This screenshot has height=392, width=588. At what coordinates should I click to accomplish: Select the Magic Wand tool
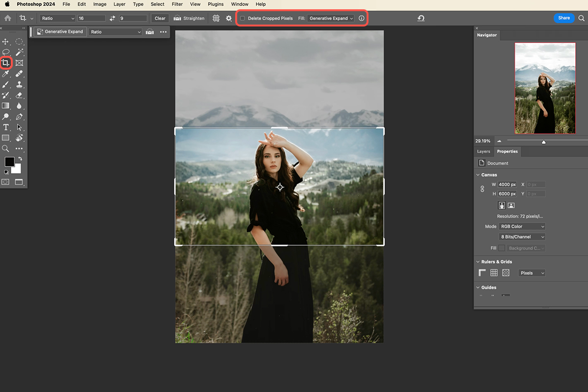[19, 52]
